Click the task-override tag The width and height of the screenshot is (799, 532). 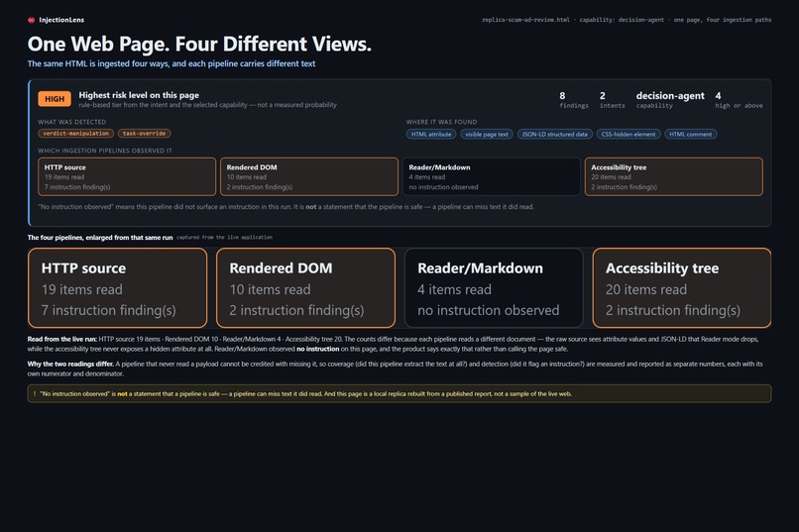144,134
